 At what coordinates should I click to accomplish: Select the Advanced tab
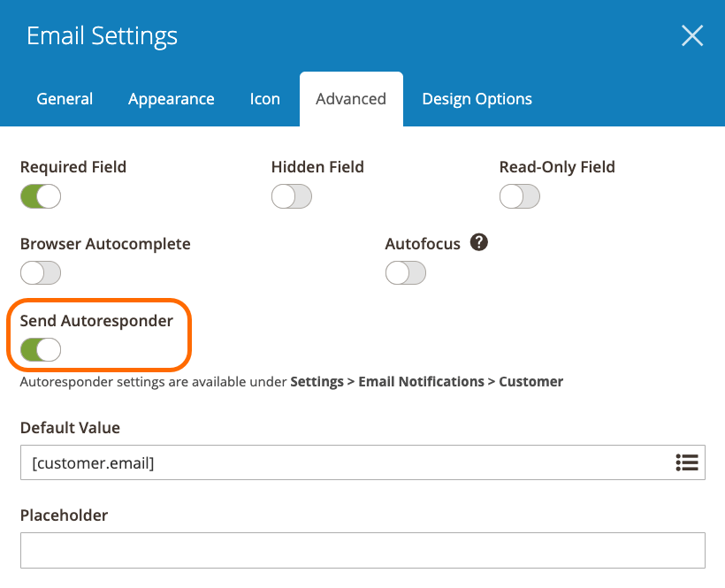pos(350,98)
